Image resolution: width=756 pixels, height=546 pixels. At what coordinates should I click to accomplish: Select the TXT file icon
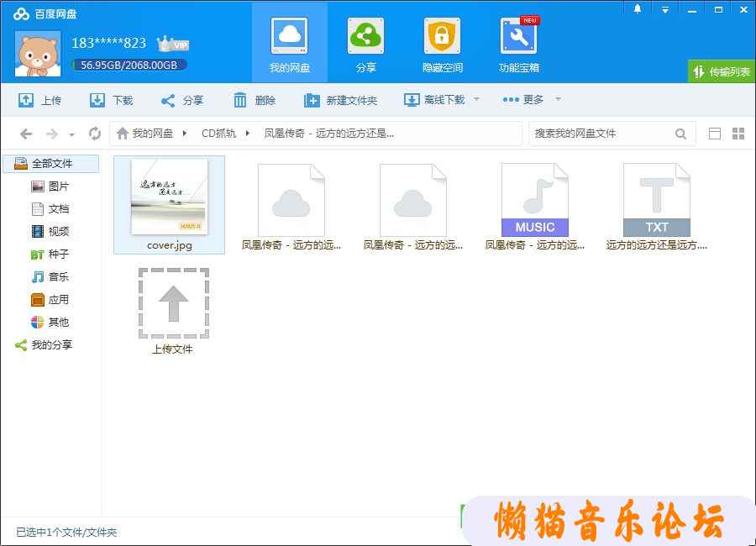[657, 200]
